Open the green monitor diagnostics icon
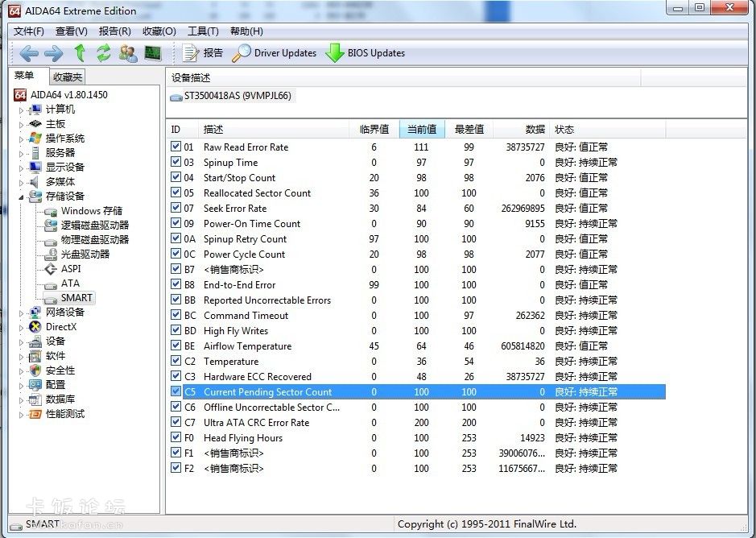This screenshot has height=538, width=756. tap(153, 53)
